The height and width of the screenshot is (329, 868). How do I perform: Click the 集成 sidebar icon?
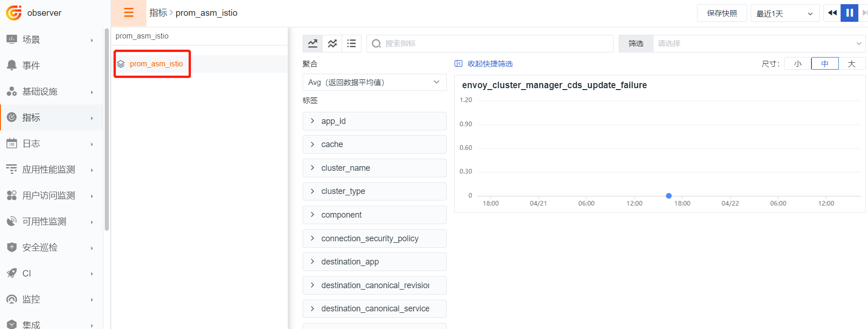click(12, 324)
